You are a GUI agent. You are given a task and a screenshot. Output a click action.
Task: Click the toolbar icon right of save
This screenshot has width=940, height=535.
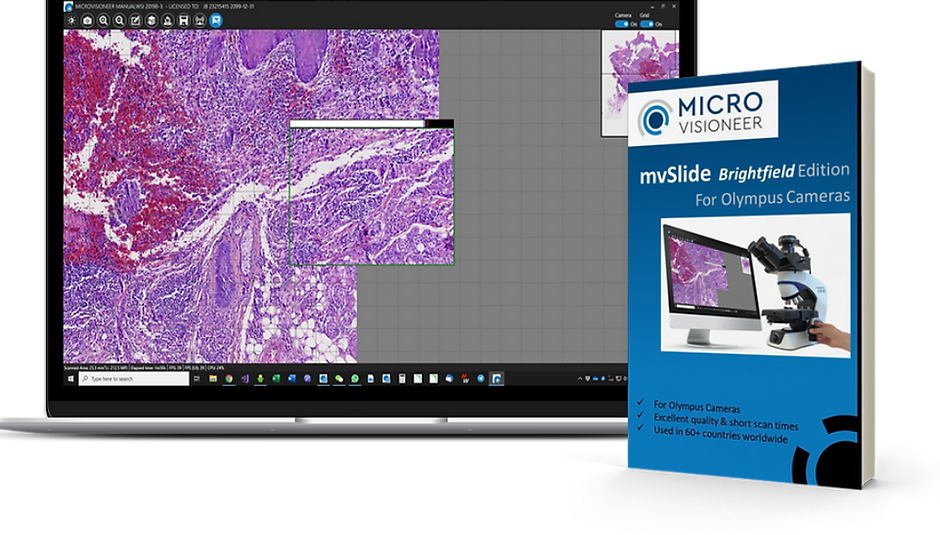tap(200, 20)
